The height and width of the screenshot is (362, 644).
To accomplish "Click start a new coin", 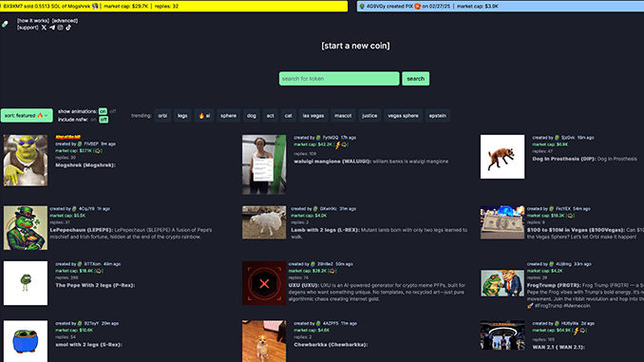I will pos(355,46).
